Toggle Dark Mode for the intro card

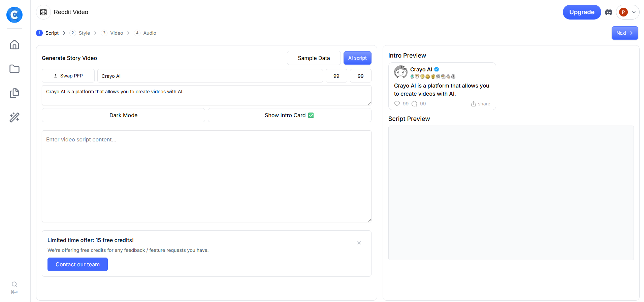123,115
